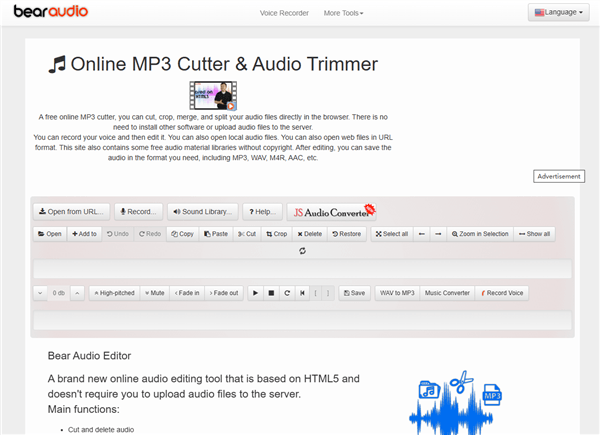Select all audio
The width and height of the screenshot is (600, 435).
(x=392, y=234)
